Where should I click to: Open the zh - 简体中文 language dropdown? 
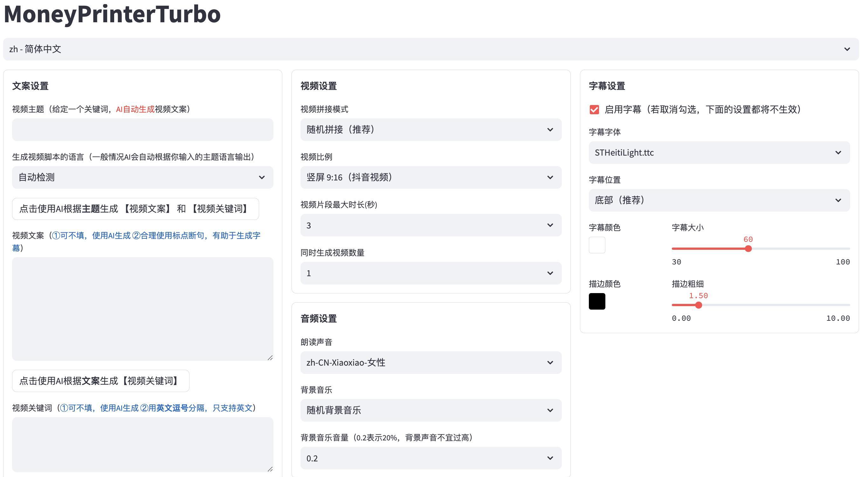(x=431, y=49)
